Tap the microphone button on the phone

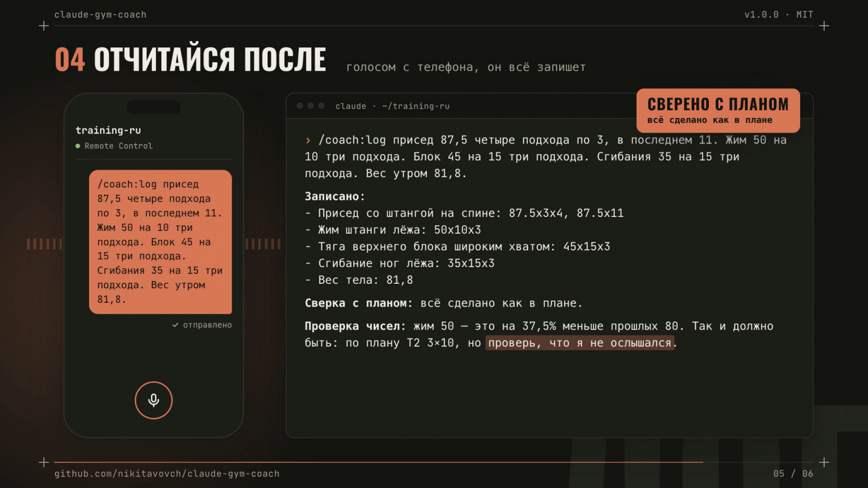point(154,400)
